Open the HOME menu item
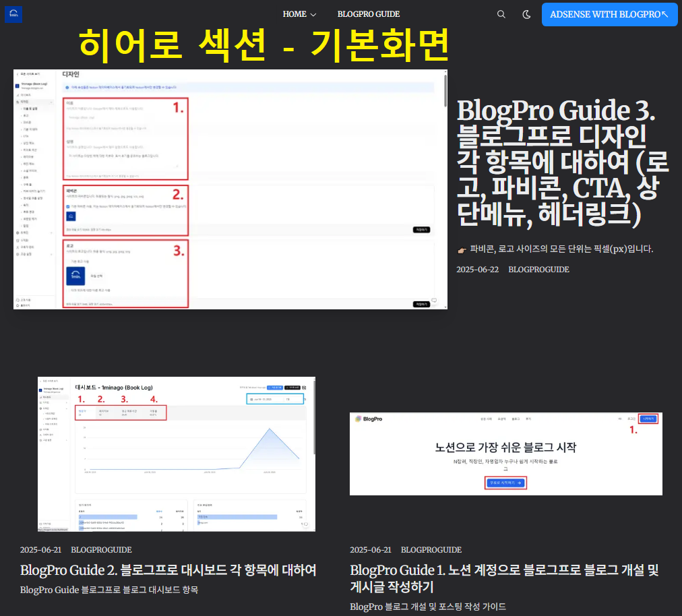682x616 pixels. 294,14
